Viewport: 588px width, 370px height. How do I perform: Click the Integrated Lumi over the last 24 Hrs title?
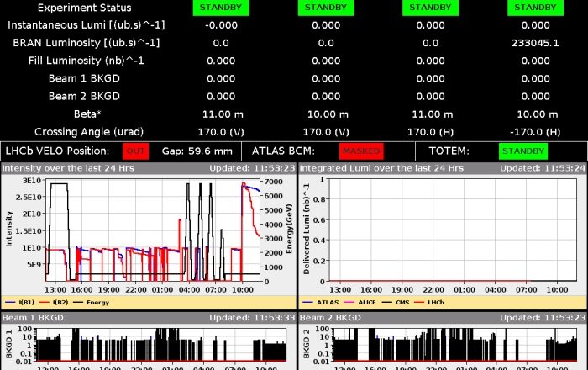tap(381, 168)
